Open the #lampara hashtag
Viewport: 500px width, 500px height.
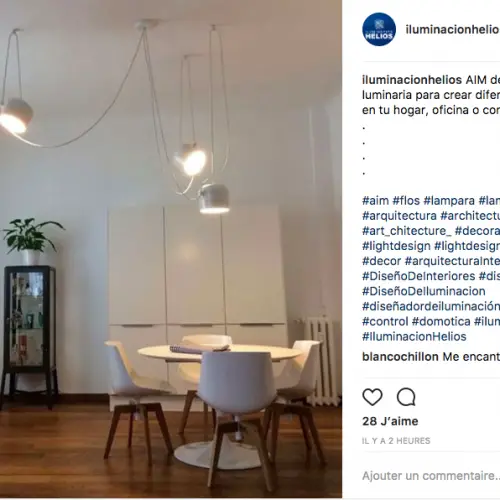(449, 201)
